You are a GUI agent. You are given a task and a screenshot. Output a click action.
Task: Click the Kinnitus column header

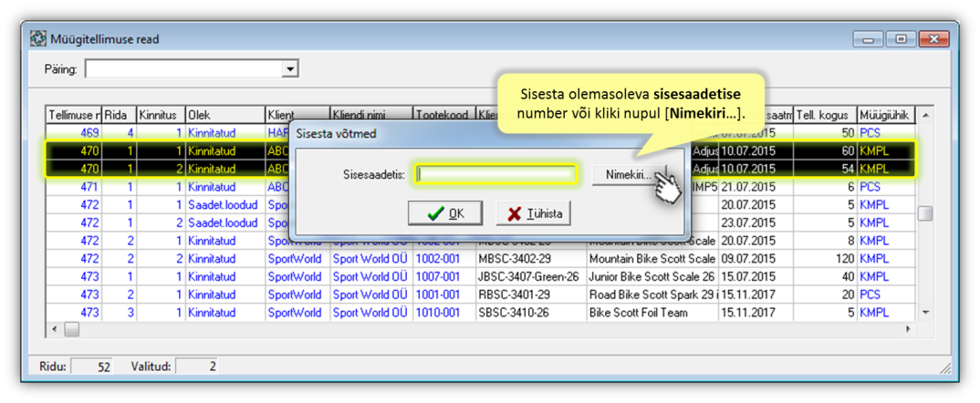coord(160,116)
